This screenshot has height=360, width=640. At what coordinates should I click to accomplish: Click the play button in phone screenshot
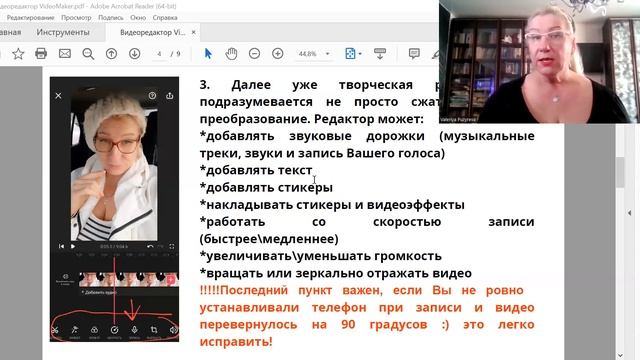(x=73, y=246)
